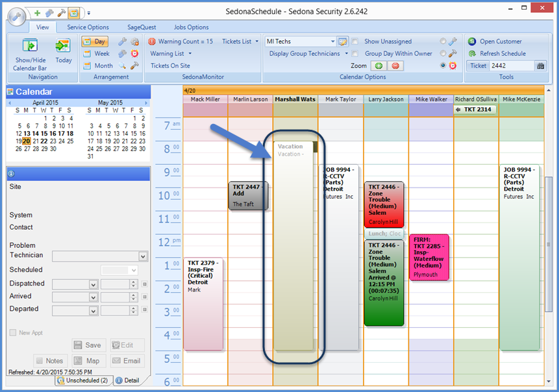The image size is (559, 392).
Task: Select the Vacation block for Marshall Wats
Action: click(x=293, y=246)
